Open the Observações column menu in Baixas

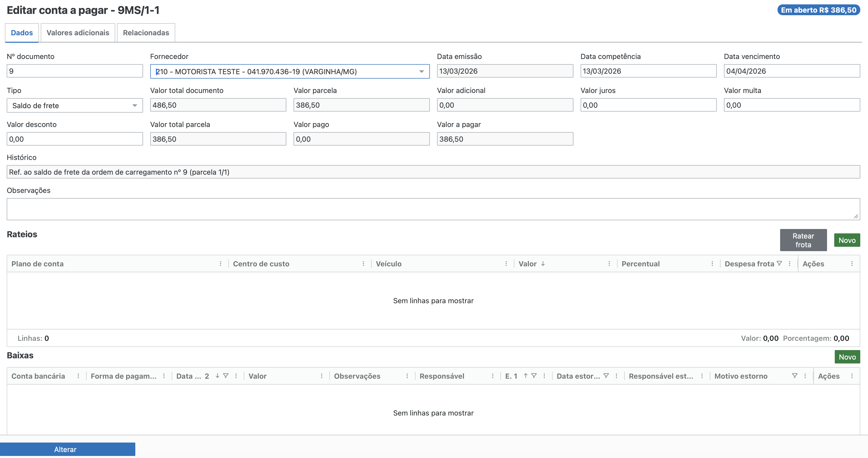pyautogui.click(x=407, y=376)
